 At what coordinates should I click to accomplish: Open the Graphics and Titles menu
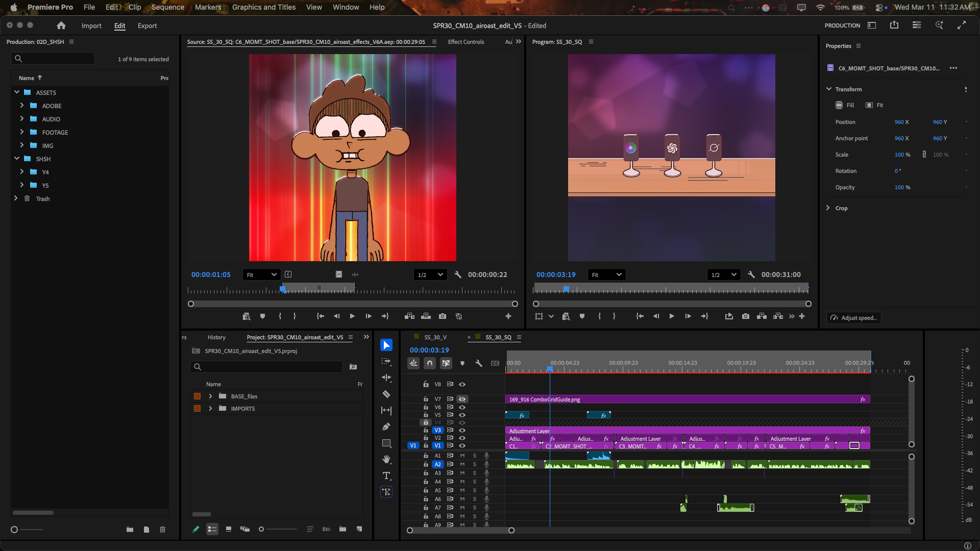264,7
